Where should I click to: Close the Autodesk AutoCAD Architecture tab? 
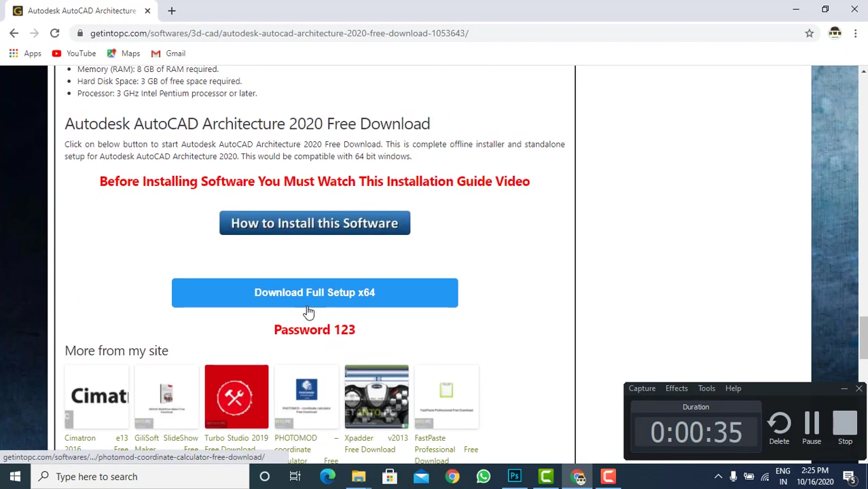point(147,11)
